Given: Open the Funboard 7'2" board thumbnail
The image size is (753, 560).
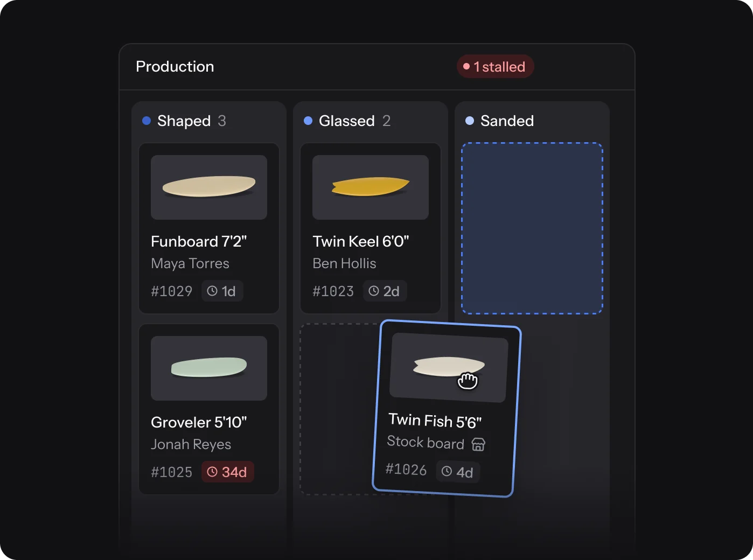Looking at the screenshot, I should [x=209, y=187].
